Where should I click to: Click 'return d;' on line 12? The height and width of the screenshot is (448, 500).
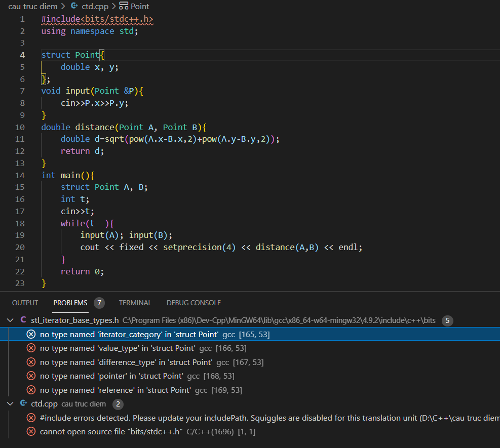(x=82, y=151)
